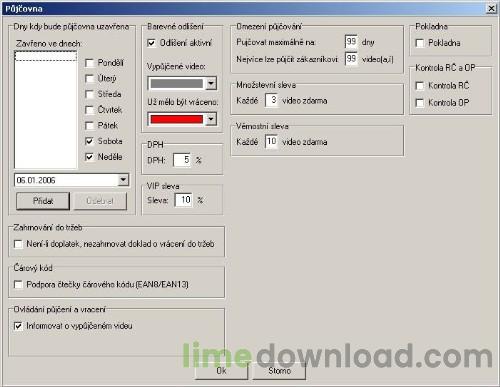This screenshot has width=500, height=387.
Task: Uncheck the Neděle checkbox
Action: (89, 157)
